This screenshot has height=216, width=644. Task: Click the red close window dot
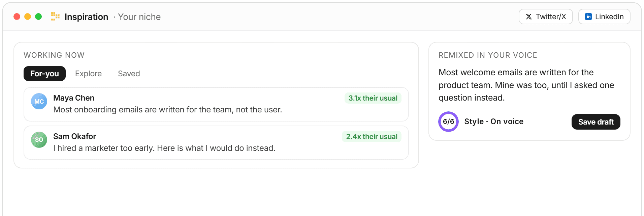click(x=17, y=17)
